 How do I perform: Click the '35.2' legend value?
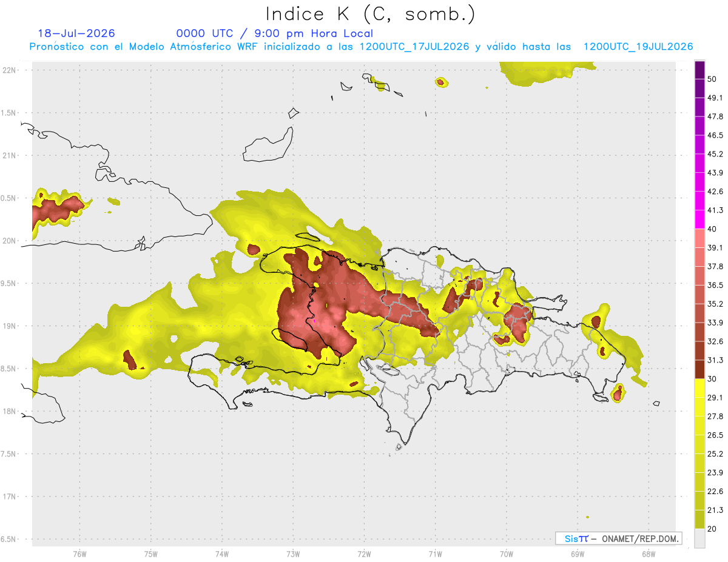715,304
